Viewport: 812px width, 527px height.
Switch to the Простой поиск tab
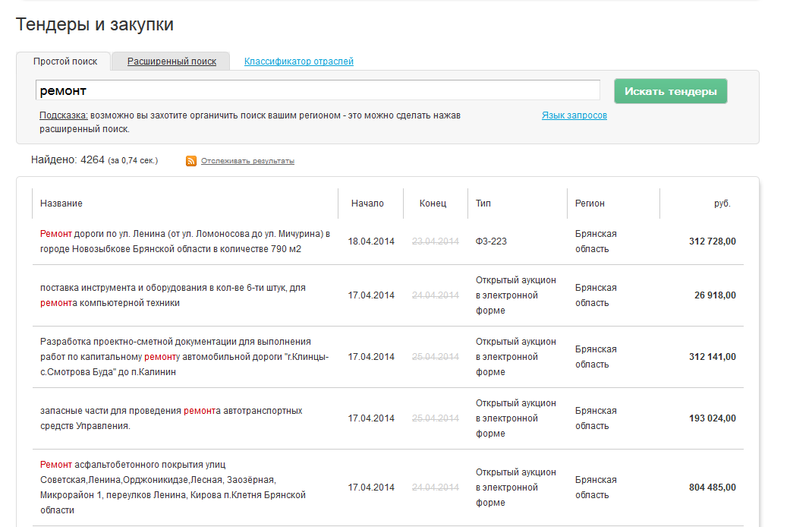(x=65, y=62)
